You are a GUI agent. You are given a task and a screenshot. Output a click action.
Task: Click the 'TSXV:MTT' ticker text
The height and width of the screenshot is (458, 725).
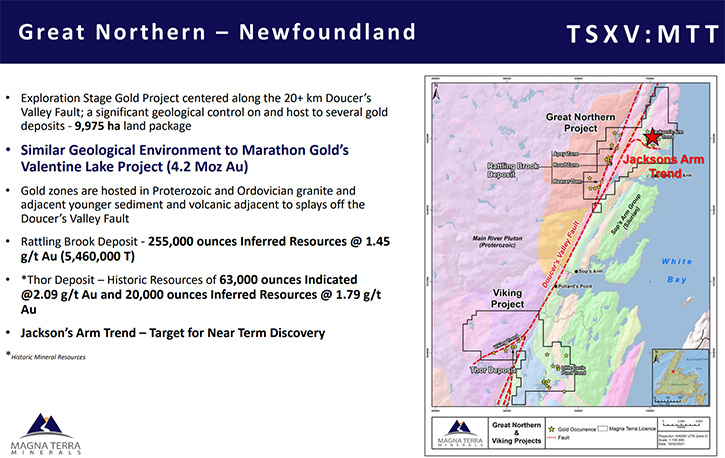(x=643, y=34)
